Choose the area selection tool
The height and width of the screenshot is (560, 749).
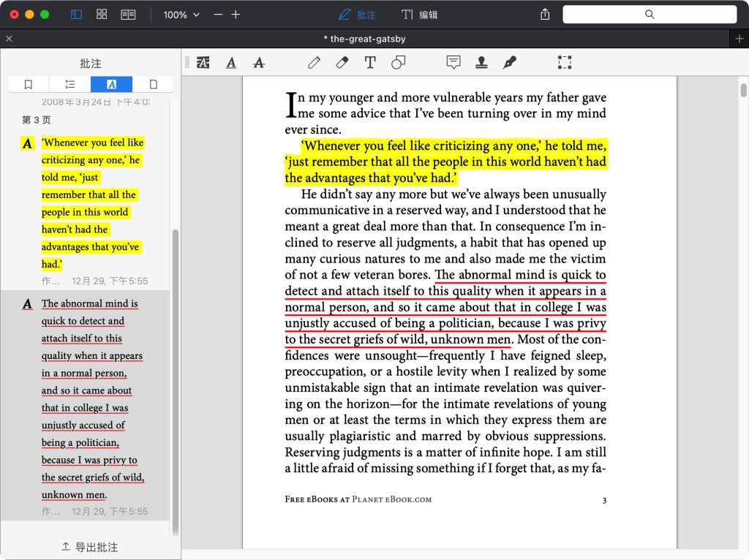click(565, 63)
